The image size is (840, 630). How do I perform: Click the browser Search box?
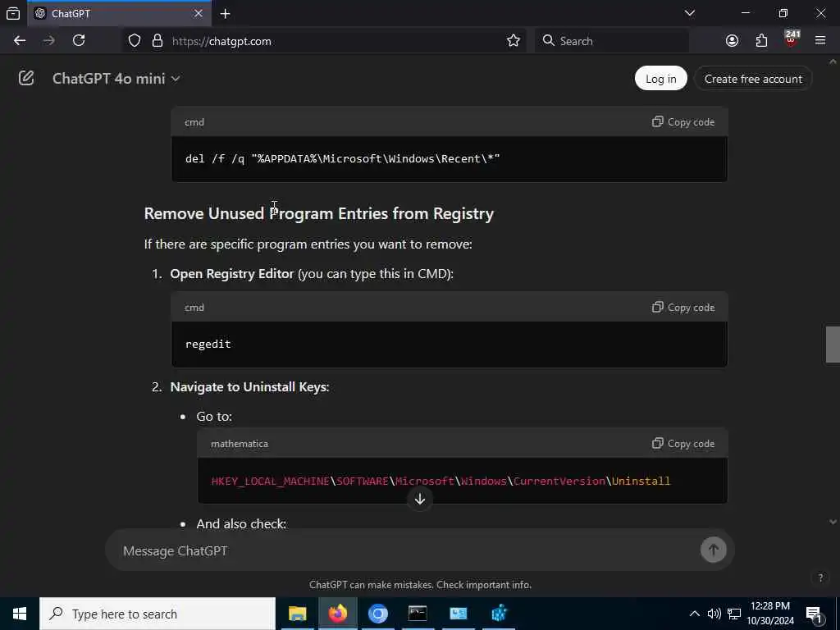click(612, 41)
